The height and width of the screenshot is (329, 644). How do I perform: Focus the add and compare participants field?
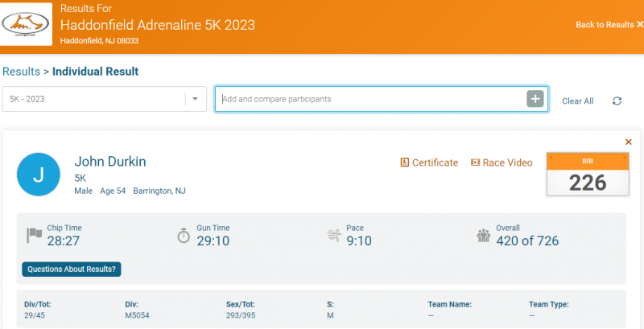(x=370, y=99)
